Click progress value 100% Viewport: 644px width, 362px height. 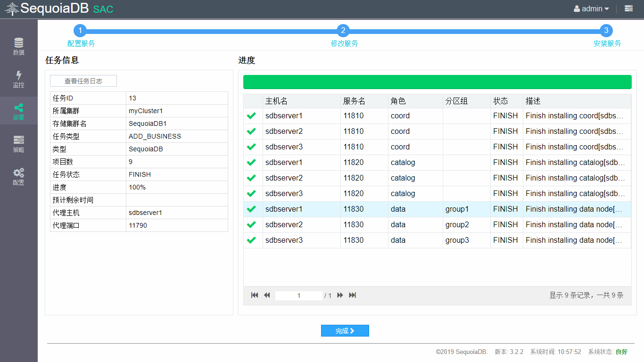click(x=137, y=187)
